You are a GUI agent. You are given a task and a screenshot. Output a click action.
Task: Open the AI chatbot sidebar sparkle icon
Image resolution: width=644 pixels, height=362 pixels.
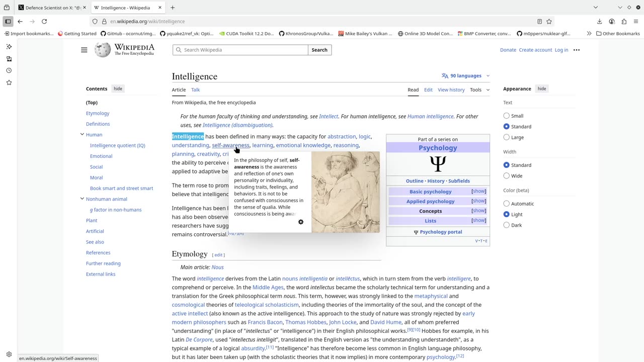(x=9, y=46)
